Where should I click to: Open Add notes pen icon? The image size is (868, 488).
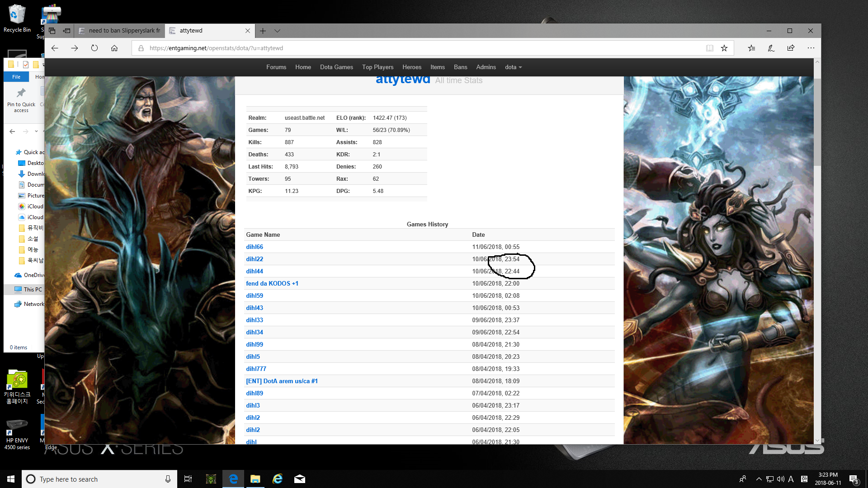tap(771, 48)
